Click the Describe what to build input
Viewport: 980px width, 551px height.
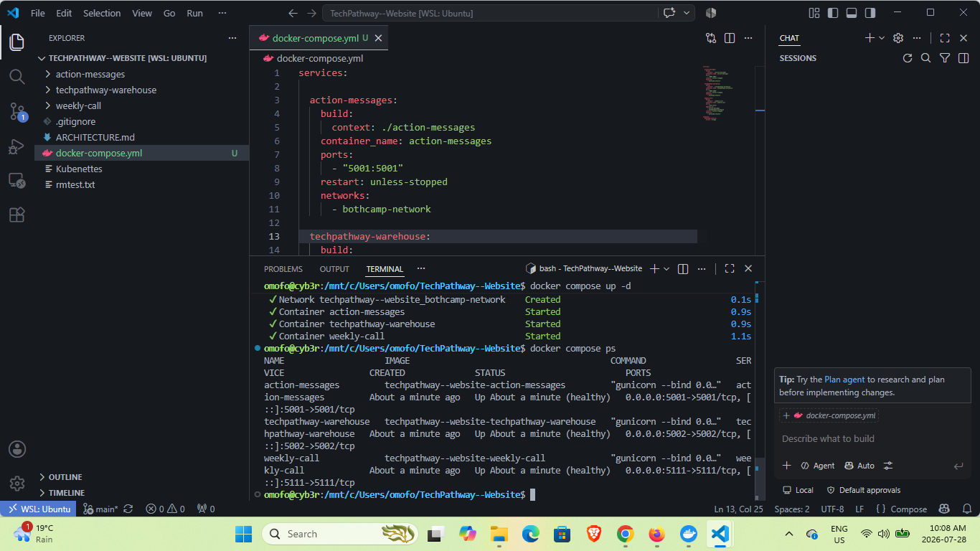pyautogui.click(x=872, y=438)
